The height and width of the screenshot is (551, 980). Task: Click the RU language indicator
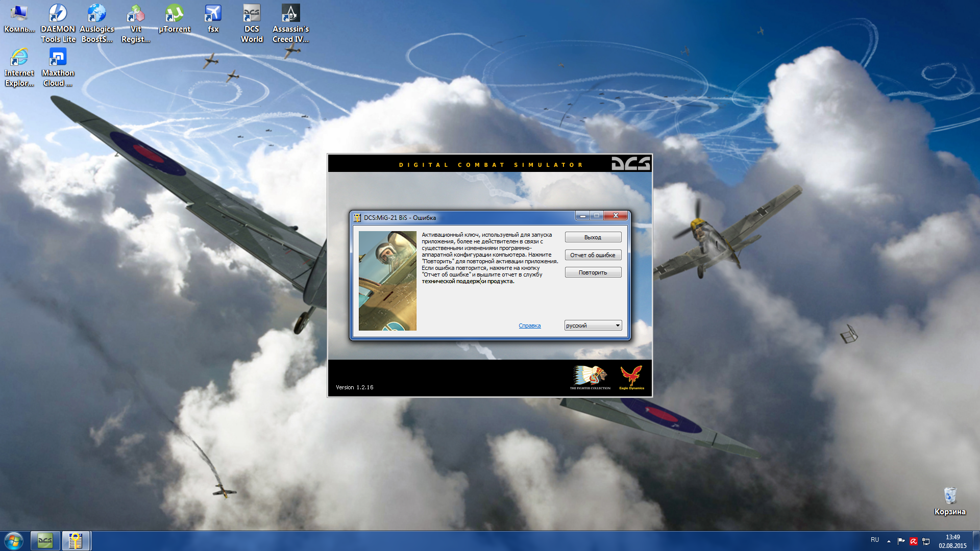pos(875,540)
